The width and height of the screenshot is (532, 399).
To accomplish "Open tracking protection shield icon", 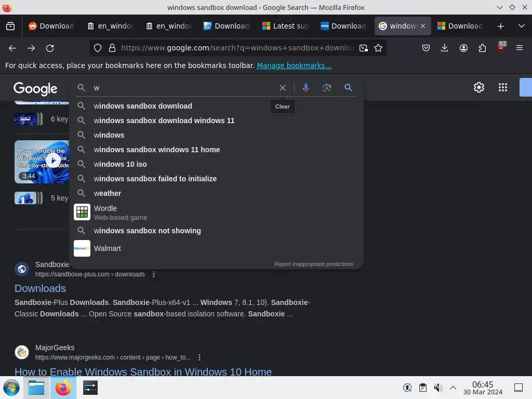I will click(x=98, y=48).
